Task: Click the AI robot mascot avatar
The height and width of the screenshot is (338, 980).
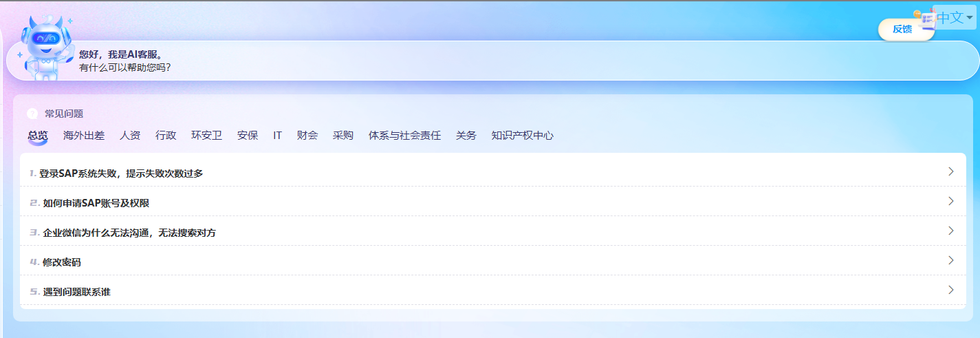Action: [45, 47]
